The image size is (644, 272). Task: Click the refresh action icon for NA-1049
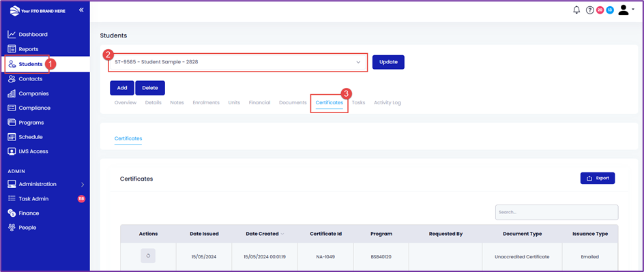pyautogui.click(x=148, y=256)
